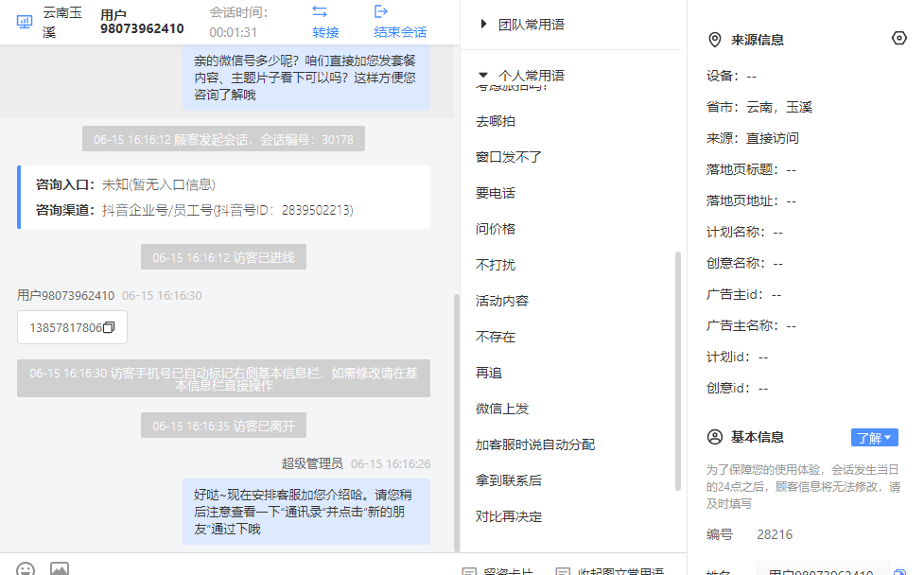Click the 留资卡片 button below the phrases
This screenshot has width=924, height=575.
click(x=499, y=571)
